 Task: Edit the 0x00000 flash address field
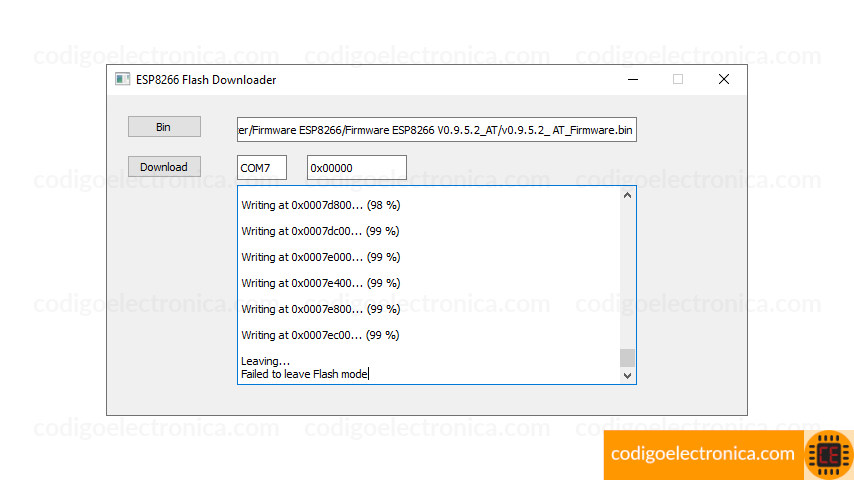(356, 168)
